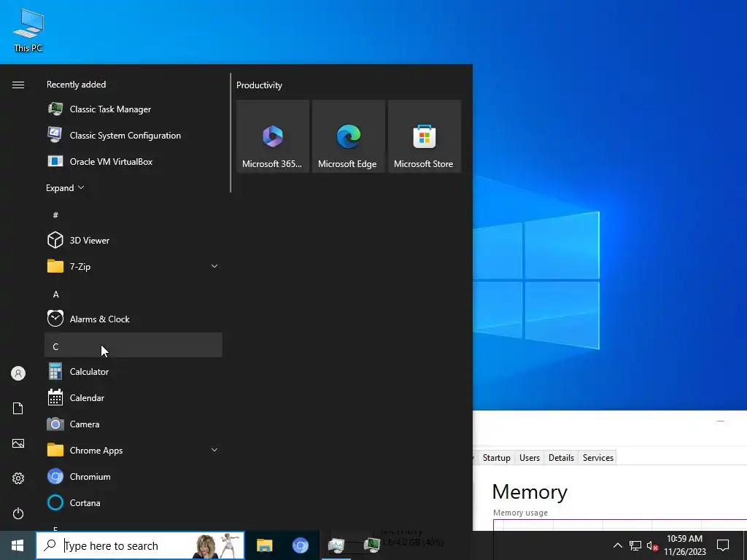Open the Chrome Apps folder
The height and width of the screenshot is (560, 747).
[133, 450]
